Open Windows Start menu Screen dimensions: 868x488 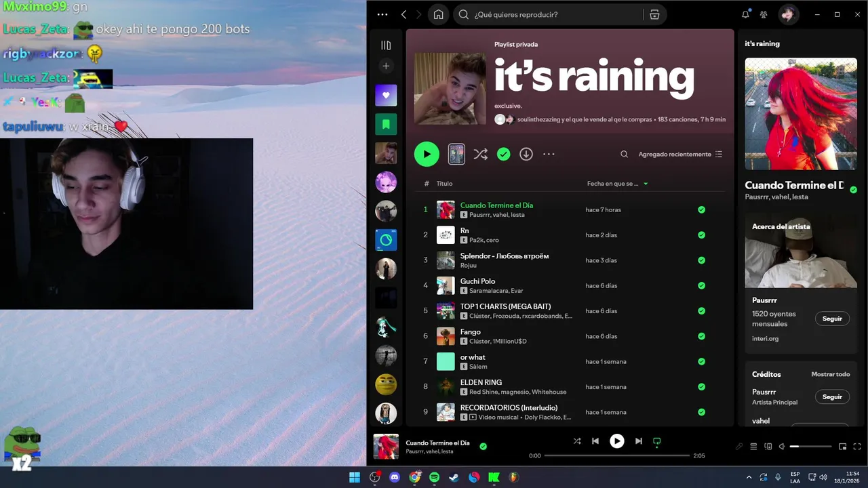click(355, 477)
